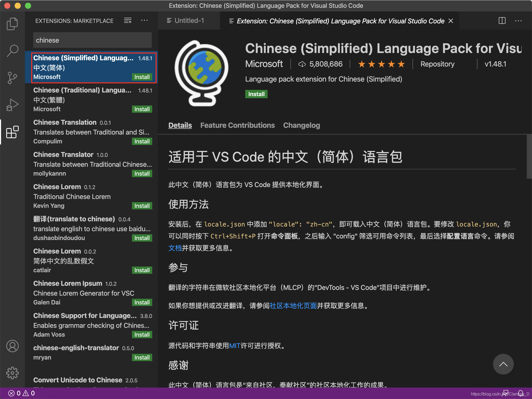The width and height of the screenshot is (532, 399).
Task: Open editor more actions ellipsis menu
Action: (518, 21)
